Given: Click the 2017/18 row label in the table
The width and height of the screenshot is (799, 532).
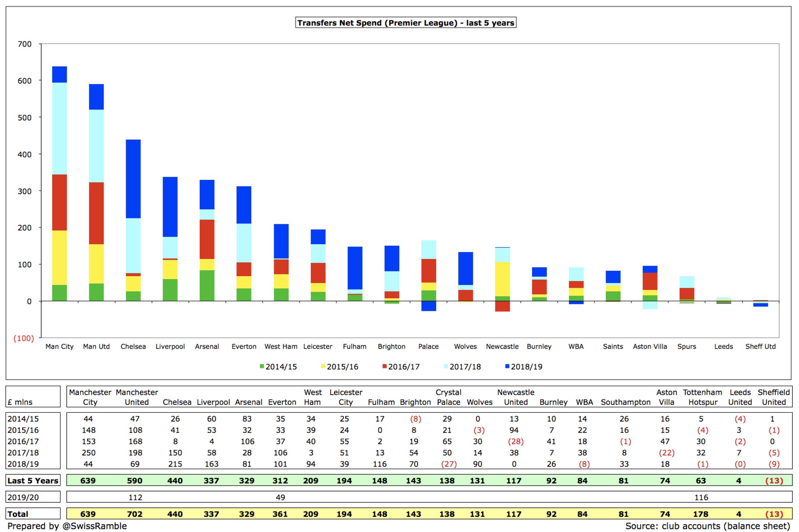Looking at the screenshot, I should (23, 453).
